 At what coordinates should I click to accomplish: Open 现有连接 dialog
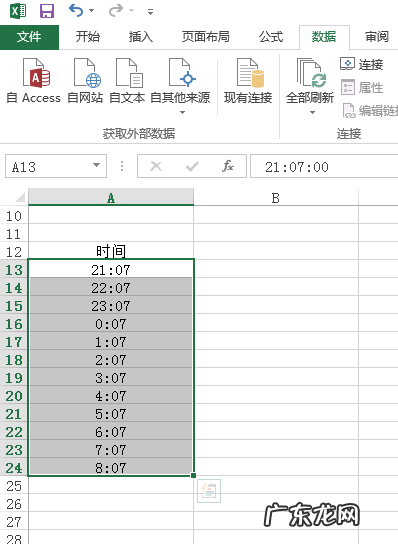click(248, 82)
